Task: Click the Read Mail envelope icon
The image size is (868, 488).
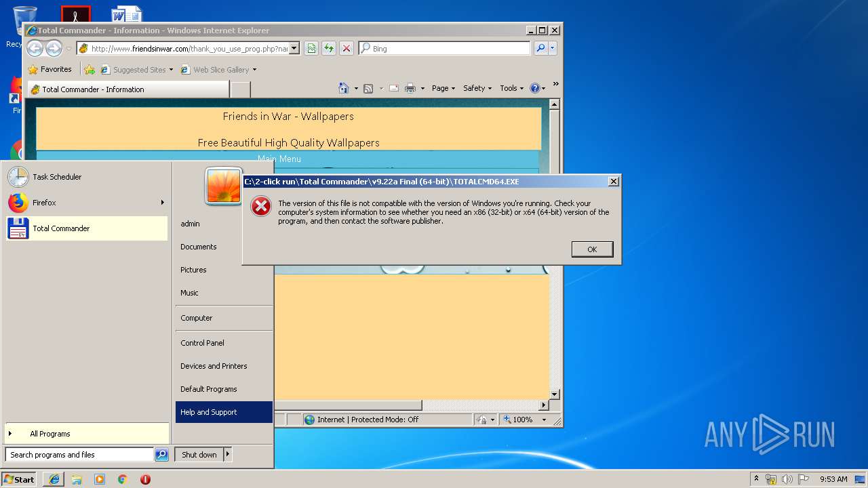Action: click(x=393, y=88)
